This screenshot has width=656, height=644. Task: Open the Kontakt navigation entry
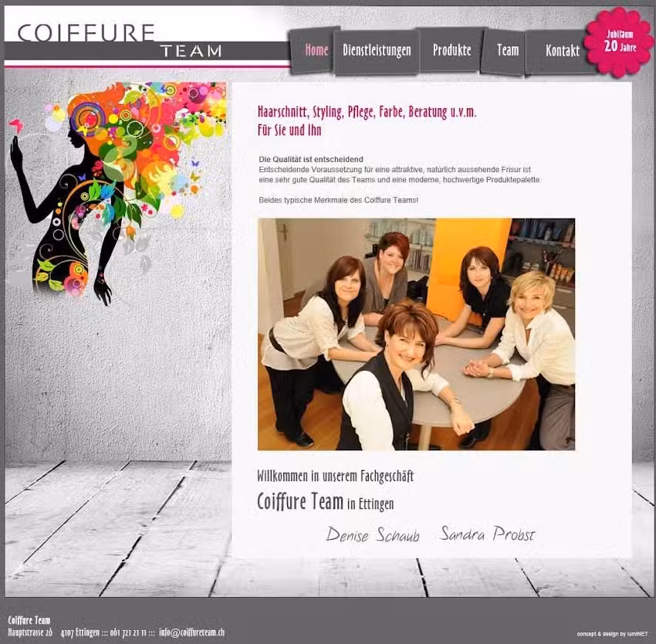coord(563,51)
